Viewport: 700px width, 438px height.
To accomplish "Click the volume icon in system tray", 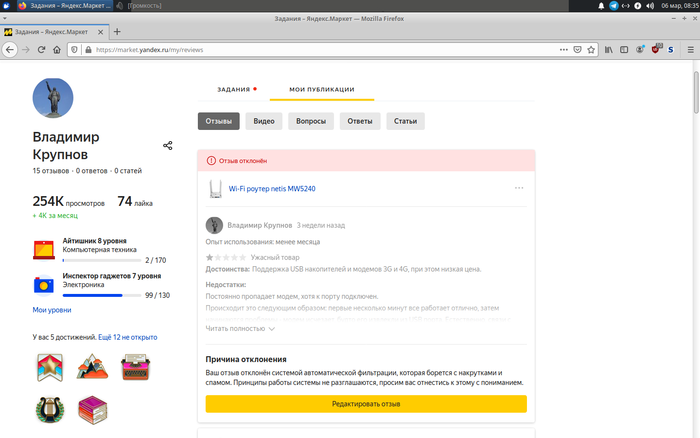I will click(x=650, y=6).
